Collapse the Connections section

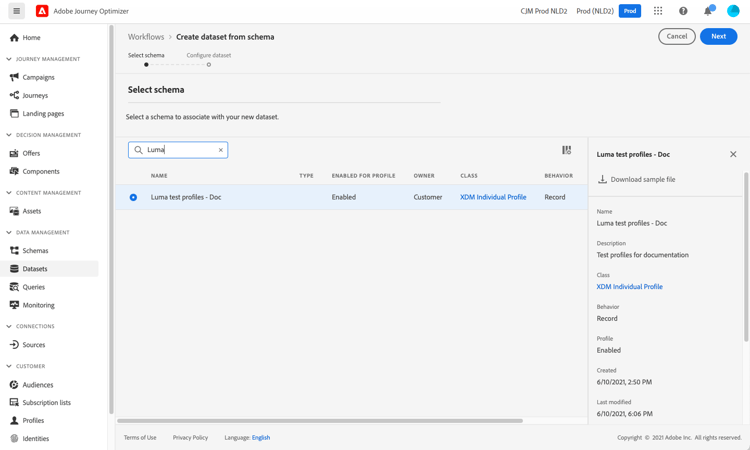(x=9, y=326)
